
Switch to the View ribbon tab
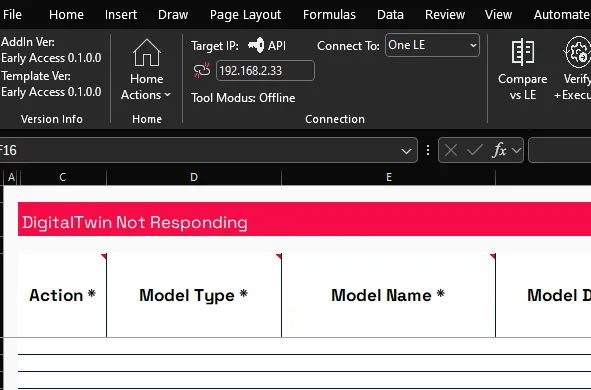498,14
